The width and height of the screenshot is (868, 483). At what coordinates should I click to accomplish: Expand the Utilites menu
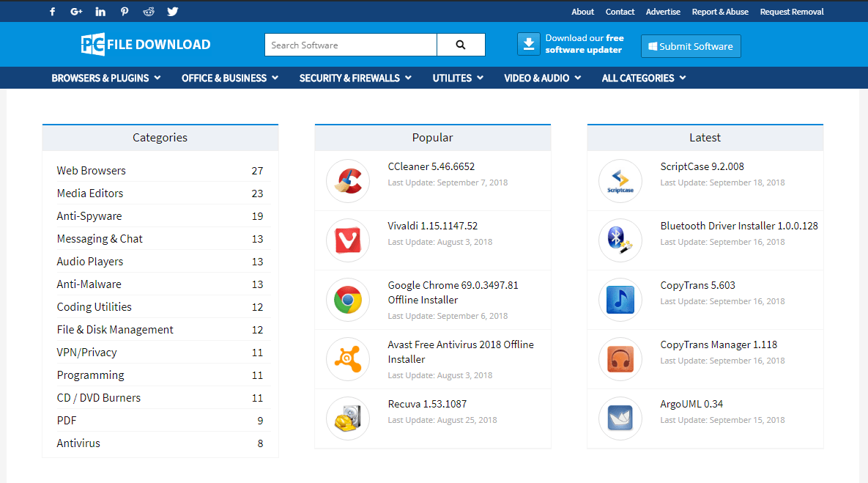click(x=458, y=78)
